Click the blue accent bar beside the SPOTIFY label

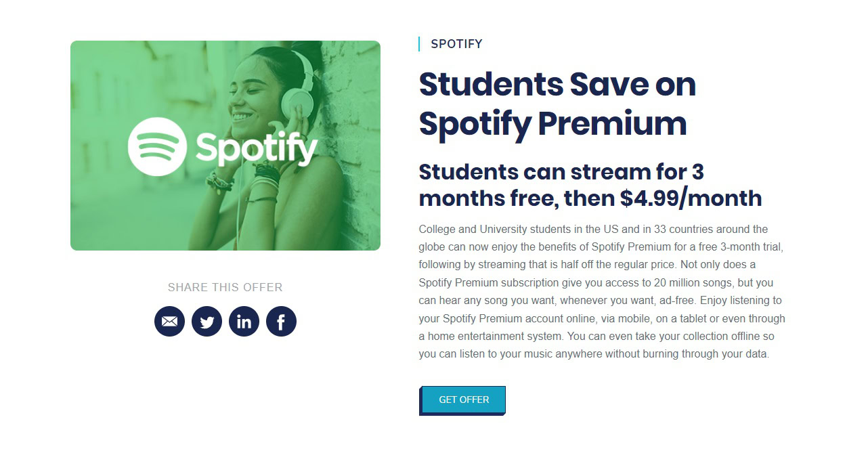419,44
